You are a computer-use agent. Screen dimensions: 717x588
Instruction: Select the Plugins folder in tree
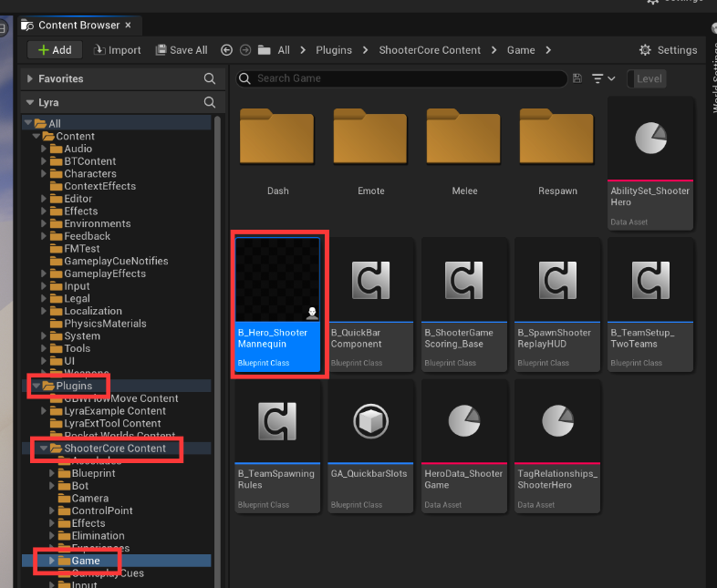click(117, 386)
